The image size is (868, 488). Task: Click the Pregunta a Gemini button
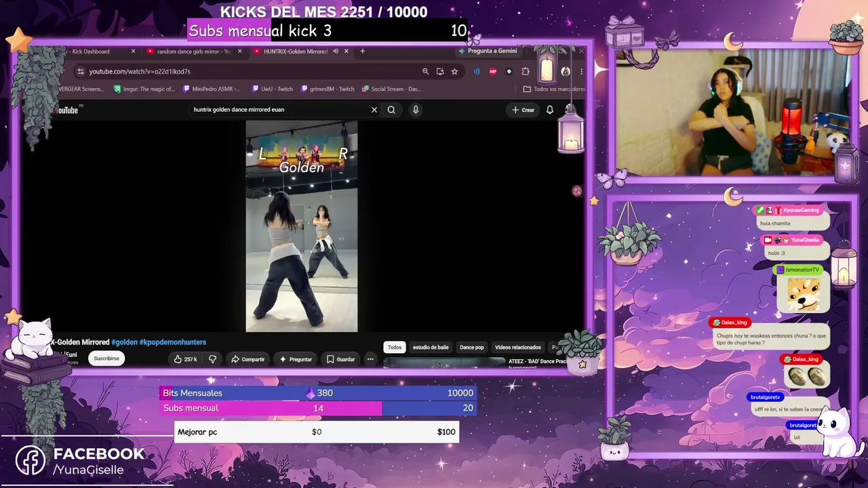488,51
